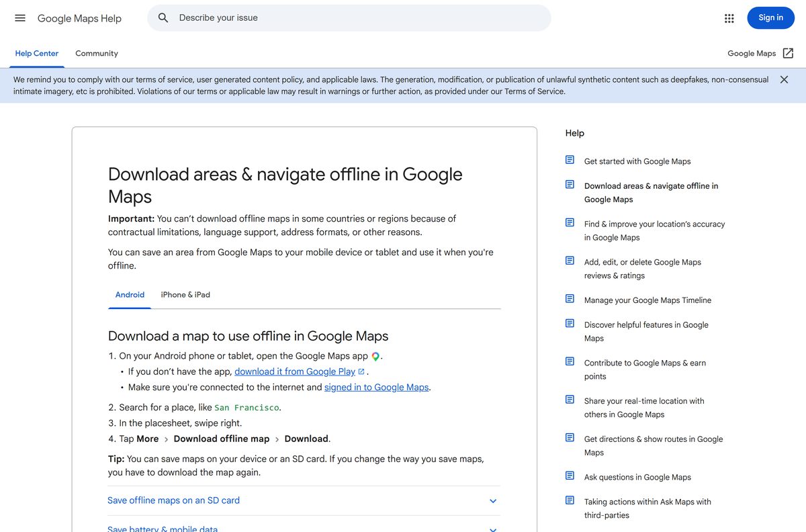This screenshot has height=532, width=806.
Task: Open Ask questions in Google Maps article
Action: coord(637,477)
